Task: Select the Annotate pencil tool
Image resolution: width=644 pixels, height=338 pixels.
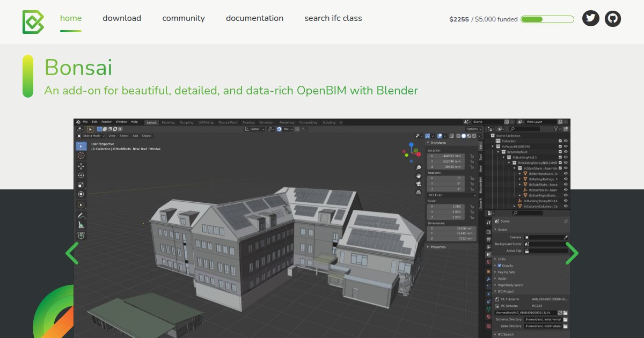Action: (81, 215)
